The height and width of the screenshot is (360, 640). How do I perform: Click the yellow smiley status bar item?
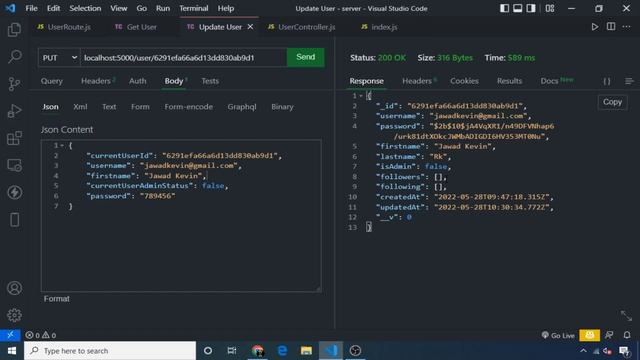click(x=589, y=335)
